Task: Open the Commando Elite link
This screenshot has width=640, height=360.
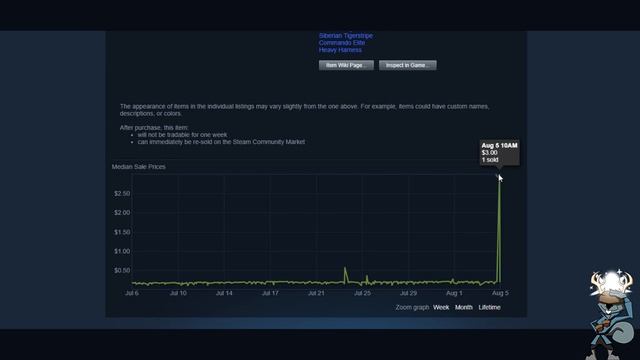Action: (x=342, y=43)
